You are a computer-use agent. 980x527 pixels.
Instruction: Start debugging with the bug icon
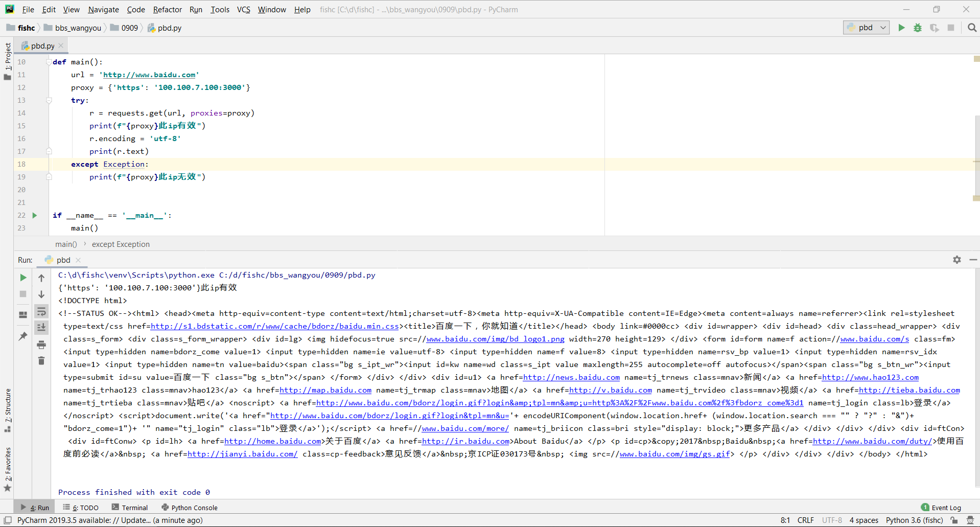[918, 28]
